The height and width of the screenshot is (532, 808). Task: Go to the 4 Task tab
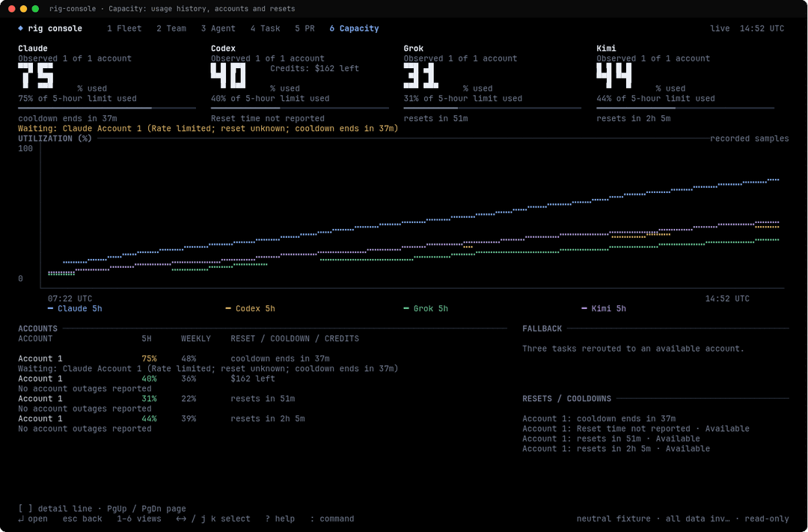point(266,28)
